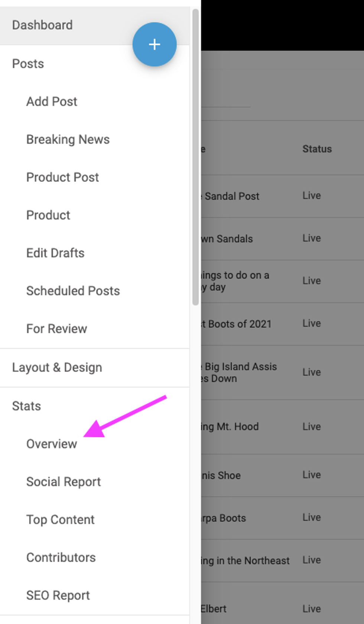The height and width of the screenshot is (624, 364).
Task: Open Contributors stats page
Action: (x=61, y=558)
